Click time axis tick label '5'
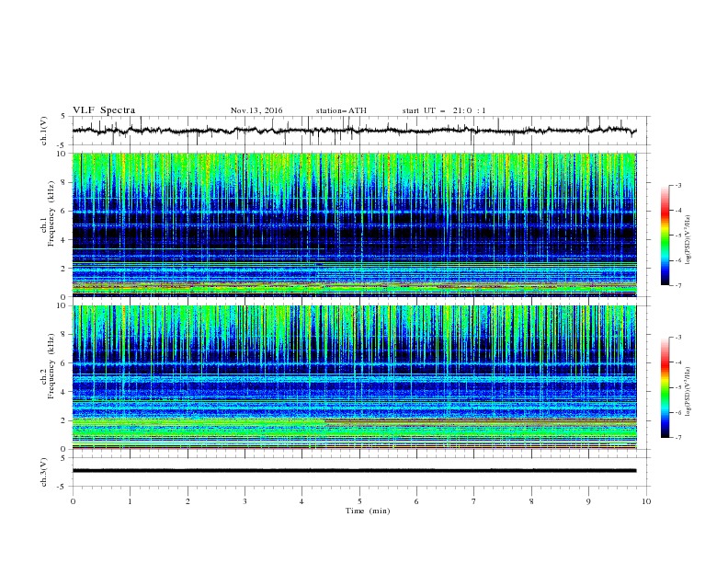Screen dimensions: 728x563 click(359, 501)
